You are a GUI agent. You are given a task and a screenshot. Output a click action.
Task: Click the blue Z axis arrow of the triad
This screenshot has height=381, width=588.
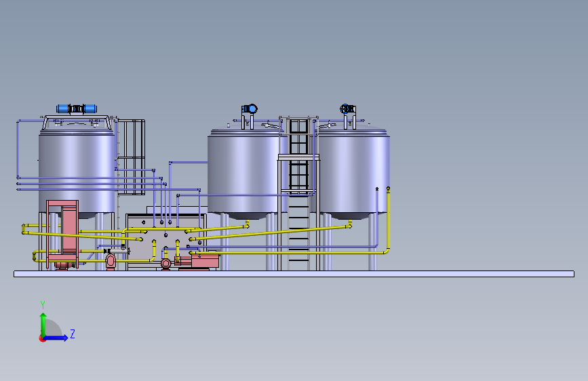(x=56, y=338)
